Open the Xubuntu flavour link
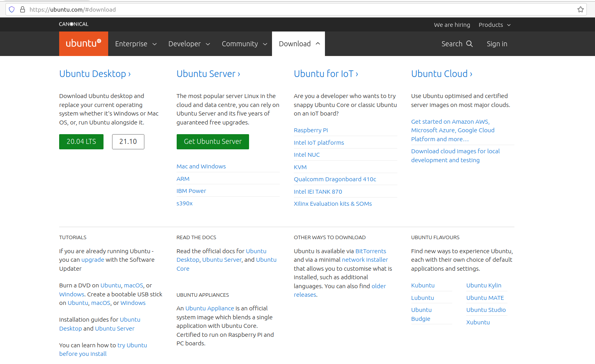Viewport: 595px width, 364px height. [478, 322]
